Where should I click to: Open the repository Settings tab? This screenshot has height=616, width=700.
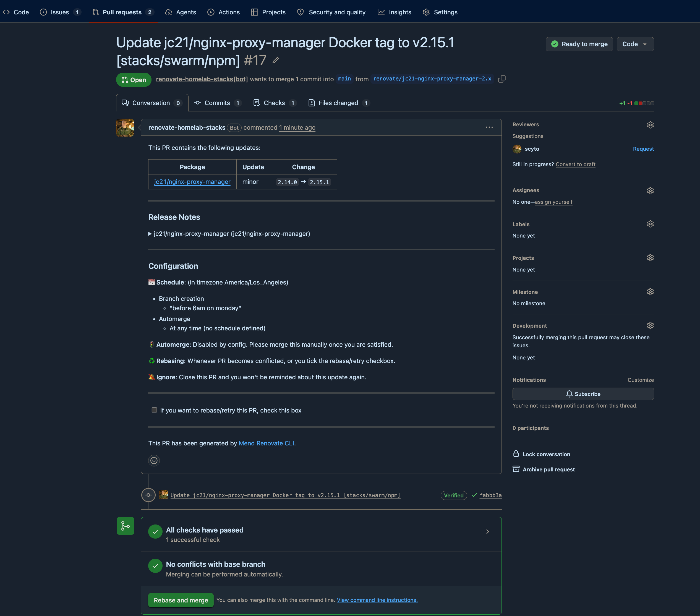(x=440, y=12)
